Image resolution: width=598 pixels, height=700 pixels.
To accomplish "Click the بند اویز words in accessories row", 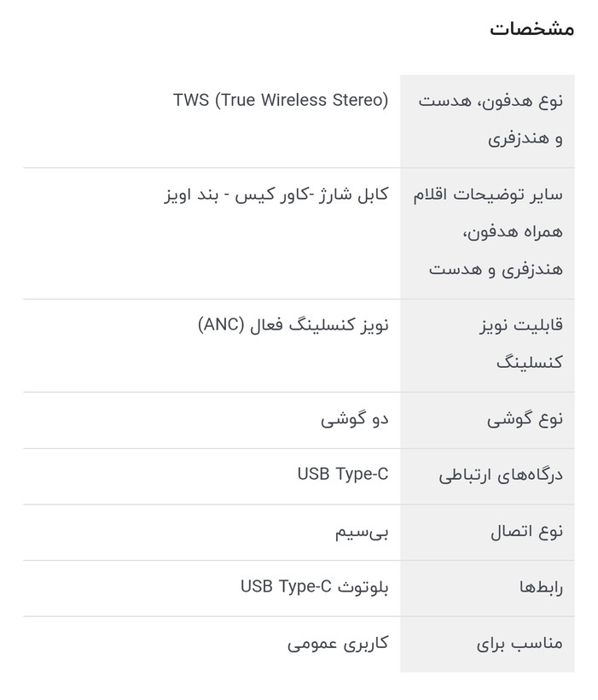I will [x=194, y=194].
